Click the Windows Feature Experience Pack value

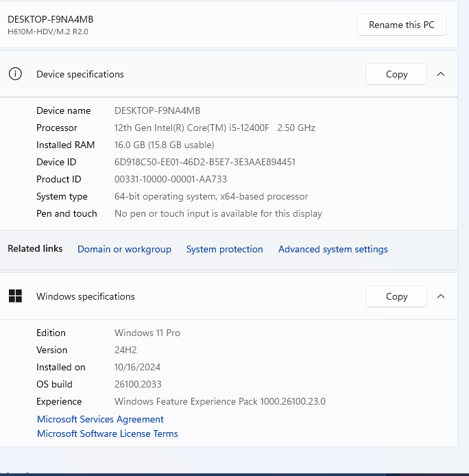point(220,401)
